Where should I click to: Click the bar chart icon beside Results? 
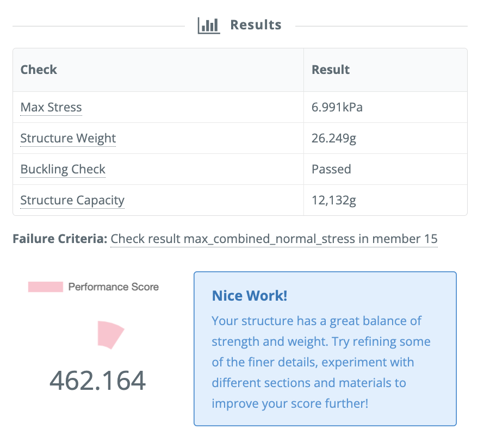[x=208, y=25]
